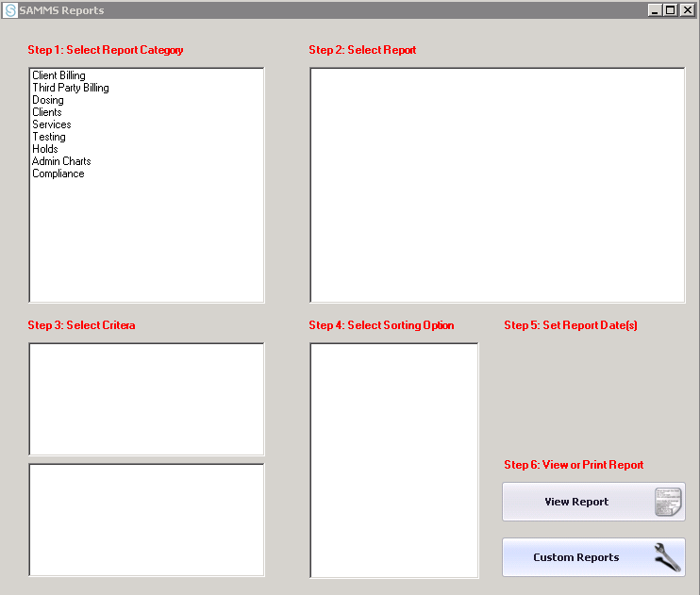Close the SAMMS Reports window
This screenshot has width=700, height=595.
click(x=688, y=9)
